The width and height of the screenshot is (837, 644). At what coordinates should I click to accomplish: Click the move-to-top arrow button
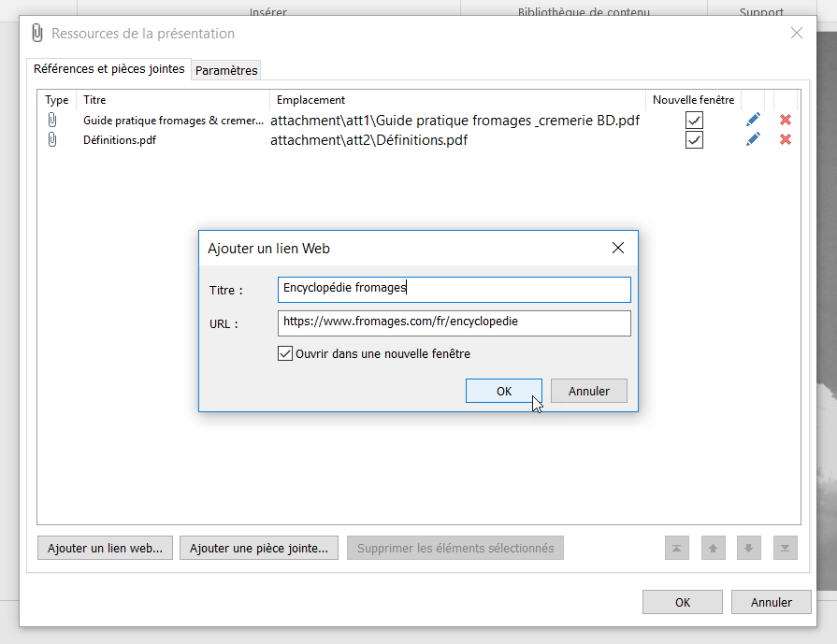(677, 549)
